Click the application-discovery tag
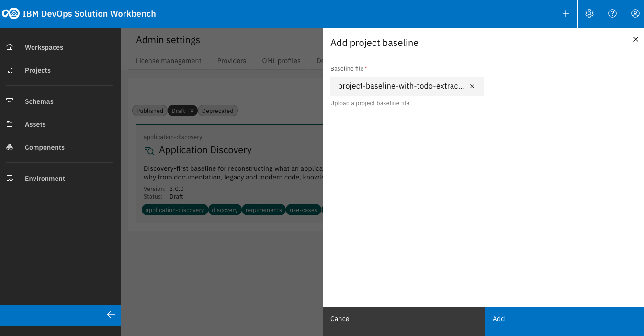The image size is (644, 336). tap(175, 210)
